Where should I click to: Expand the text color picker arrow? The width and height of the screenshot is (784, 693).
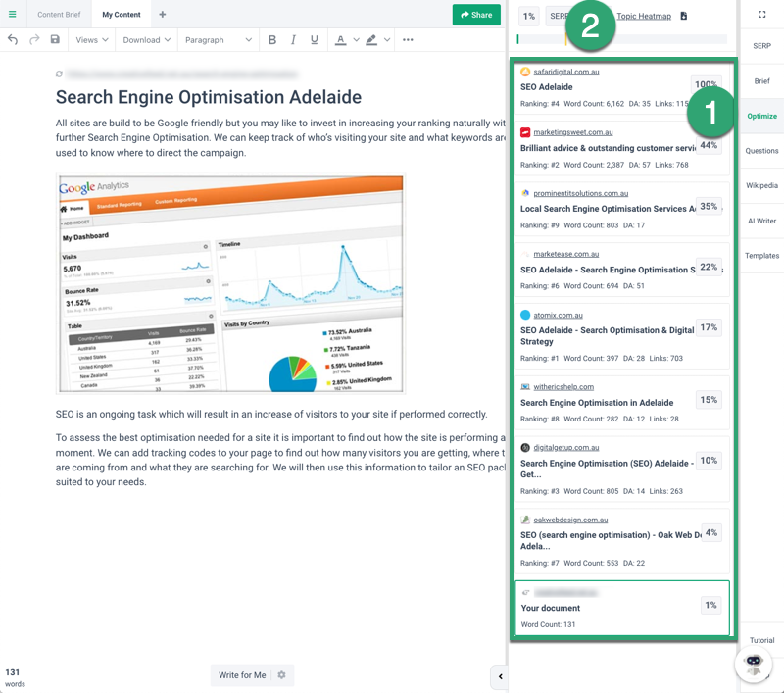point(356,40)
